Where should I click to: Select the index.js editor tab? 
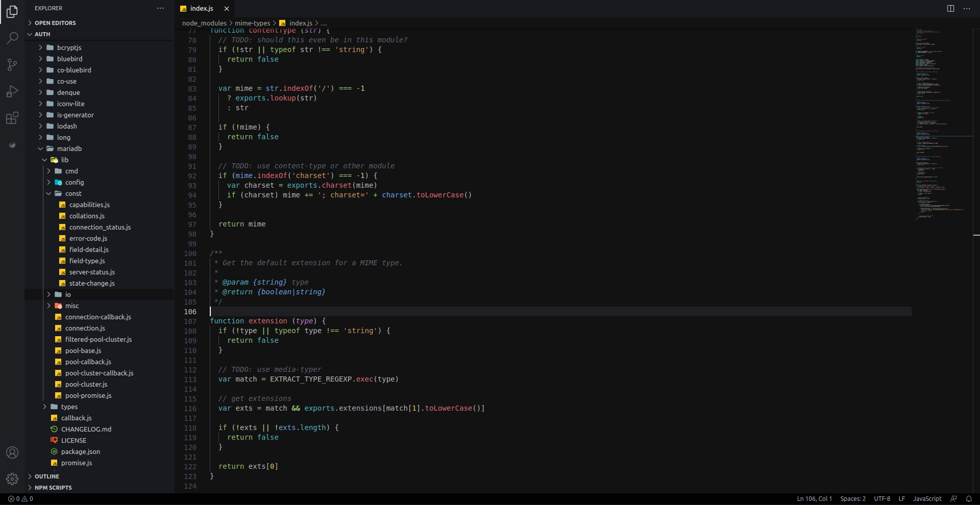(202, 8)
